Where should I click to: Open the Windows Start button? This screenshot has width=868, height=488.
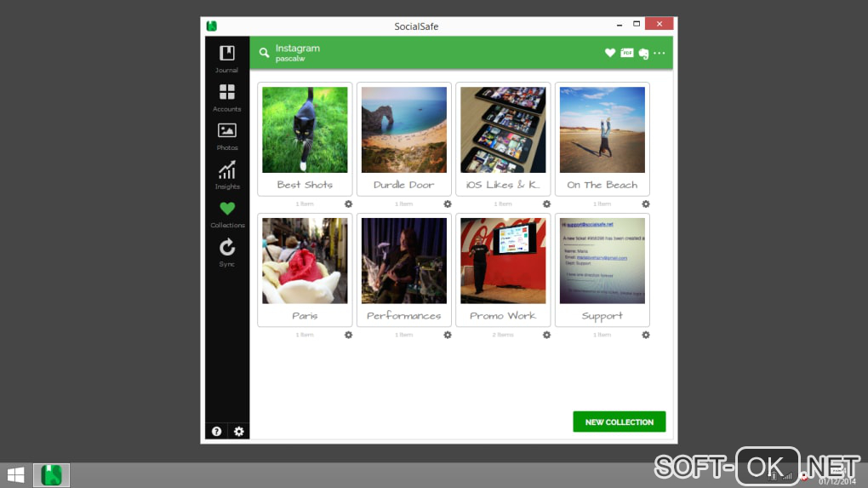tap(15, 474)
